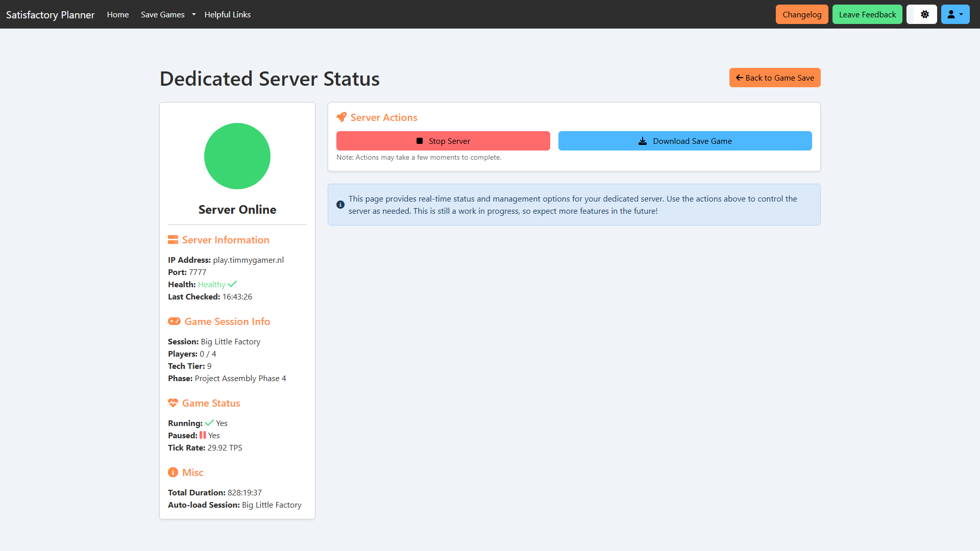Click the server rack icon next to Server Information
Screen dimensions: 980x551
(173, 239)
